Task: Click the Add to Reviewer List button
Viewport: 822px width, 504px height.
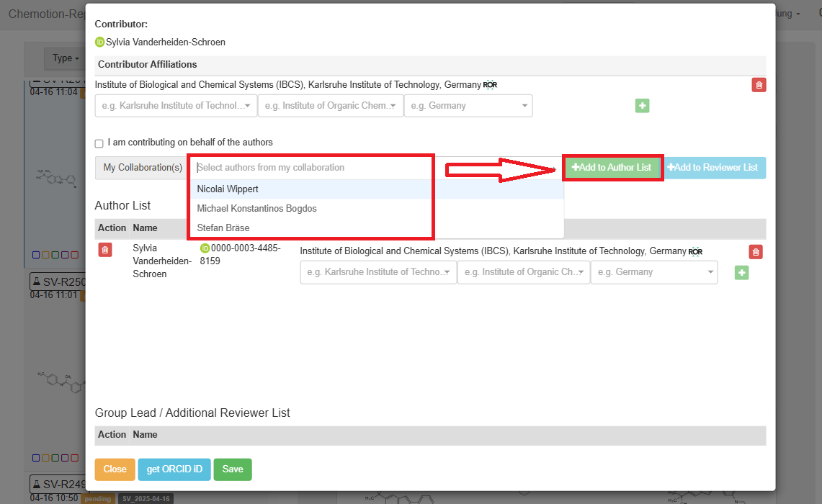Action: [713, 168]
